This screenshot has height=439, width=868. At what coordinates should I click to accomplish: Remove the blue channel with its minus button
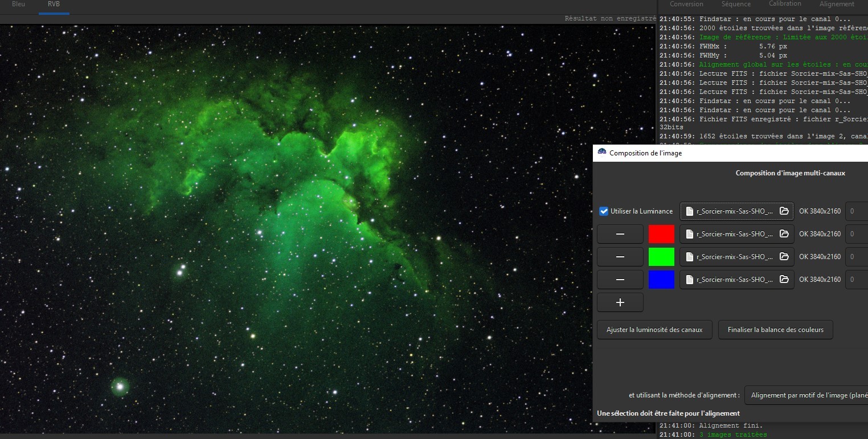(620, 280)
